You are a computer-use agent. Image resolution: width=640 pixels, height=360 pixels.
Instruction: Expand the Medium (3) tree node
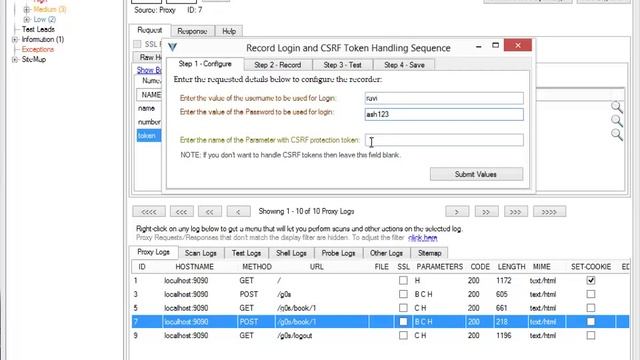[x=27, y=9]
